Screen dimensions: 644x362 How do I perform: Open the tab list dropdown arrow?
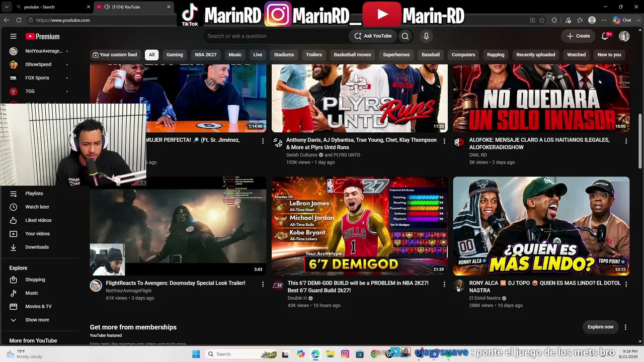pyautogui.click(x=7, y=7)
